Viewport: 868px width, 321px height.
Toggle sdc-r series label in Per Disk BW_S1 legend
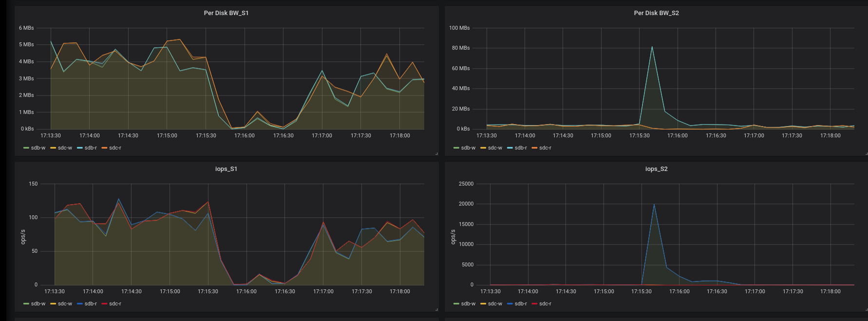[x=115, y=148]
